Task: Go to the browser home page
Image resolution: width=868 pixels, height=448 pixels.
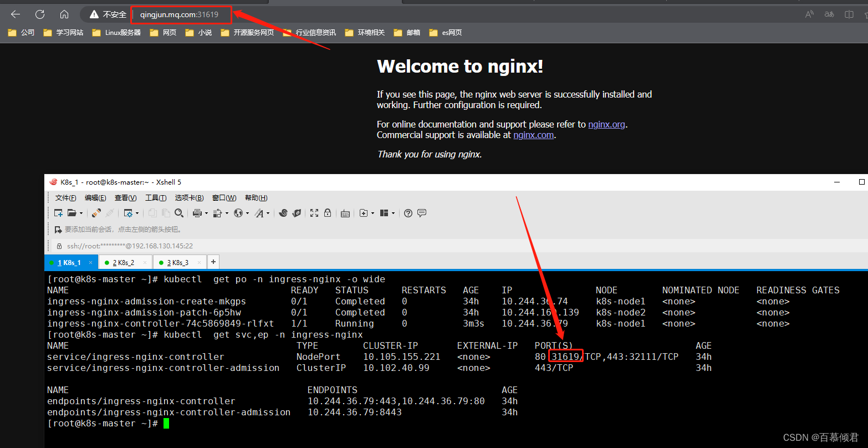Action: [64, 14]
